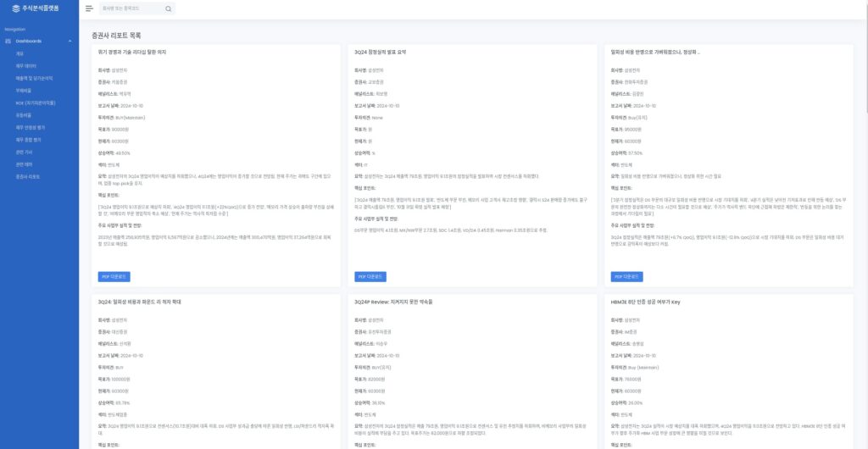Click the card title 3Q24 잠정실적 발표 요약
The height and width of the screenshot is (449, 868).
381,52
